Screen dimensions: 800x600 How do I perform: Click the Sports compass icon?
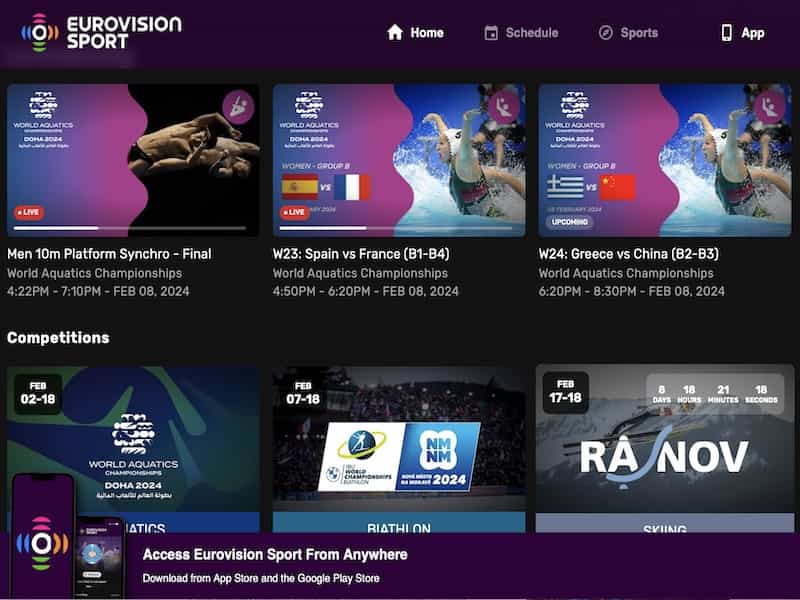(606, 33)
